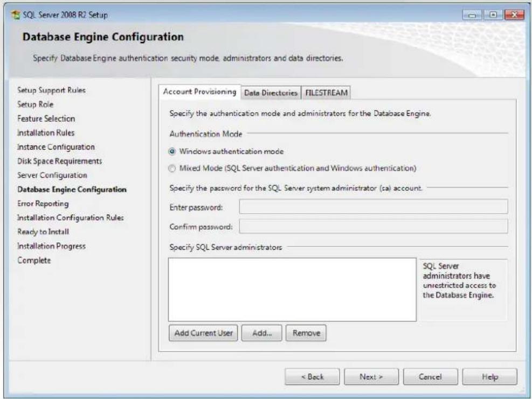The width and height of the screenshot is (532, 399).
Task: Click the Authentication Mode group label
Action: (205, 134)
